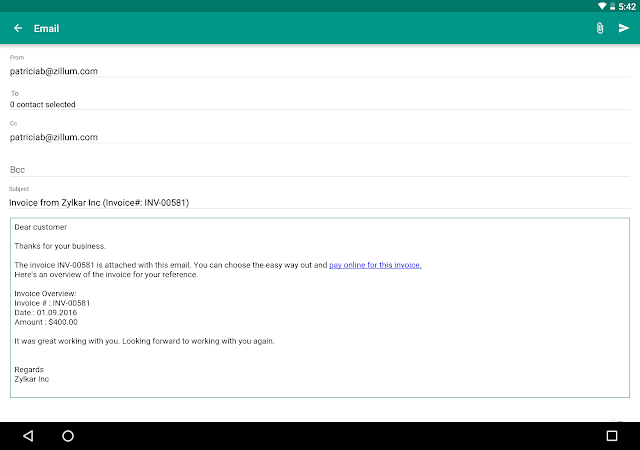640x450 pixels.
Task: Tap the Android back navigation button
Action: pyautogui.click(x=28, y=436)
